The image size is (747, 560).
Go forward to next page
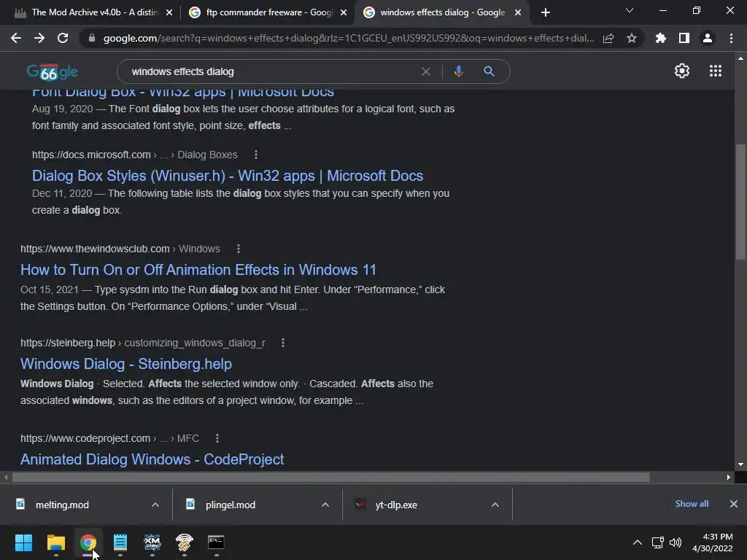pos(39,38)
